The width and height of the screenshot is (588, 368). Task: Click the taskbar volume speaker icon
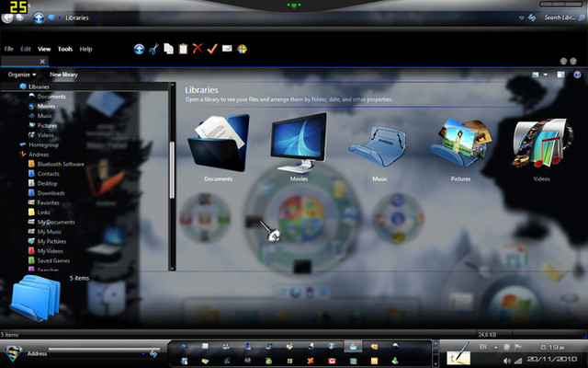click(507, 361)
